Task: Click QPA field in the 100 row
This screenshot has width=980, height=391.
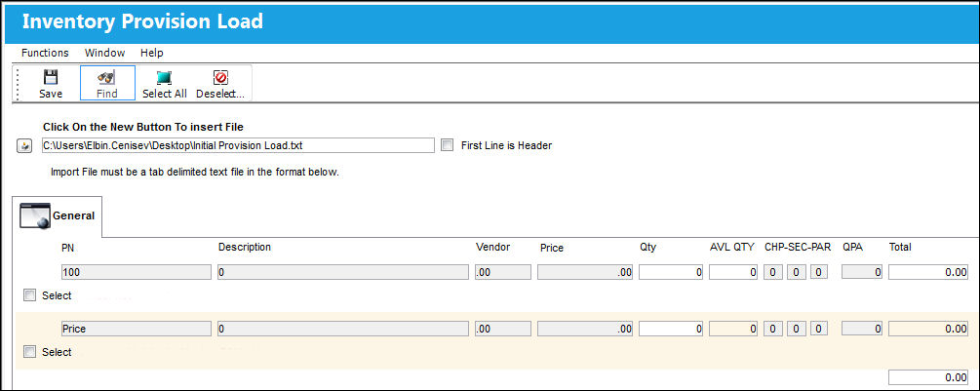Action: tap(862, 272)
